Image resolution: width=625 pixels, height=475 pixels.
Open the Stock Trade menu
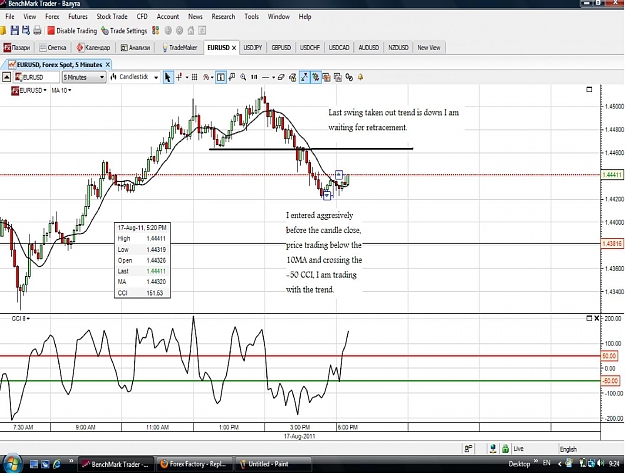coord(112,16)
